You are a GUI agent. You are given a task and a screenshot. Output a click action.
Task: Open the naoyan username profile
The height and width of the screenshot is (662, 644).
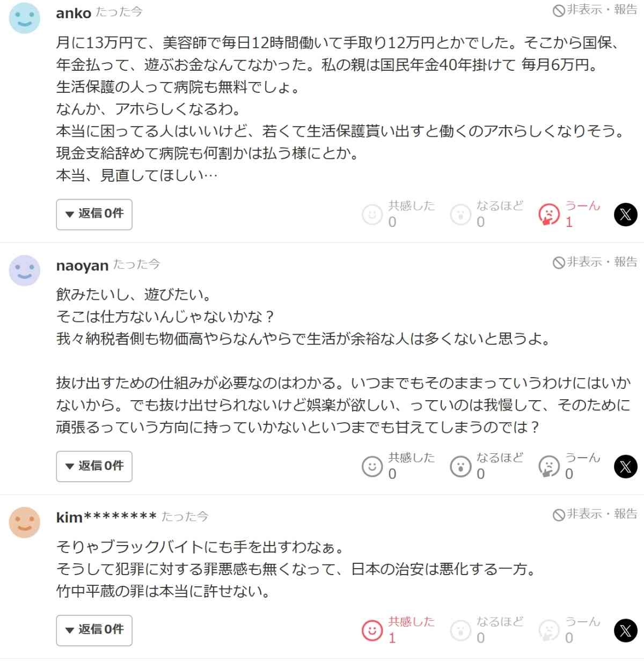point(82,266)
